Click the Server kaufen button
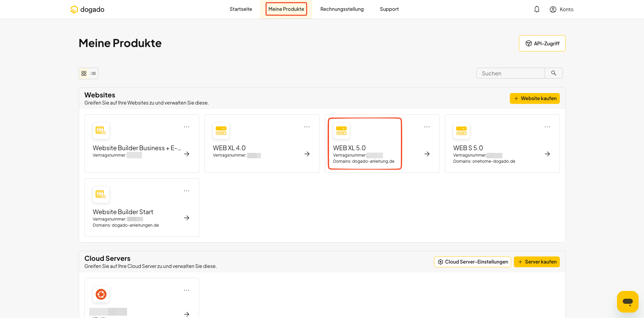Image resolution: width=644 pixels, height=318 pixels. 537,262
